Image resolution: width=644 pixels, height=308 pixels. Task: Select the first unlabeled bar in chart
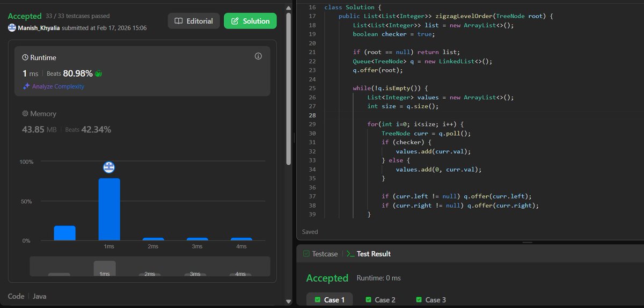click(64, 233)
